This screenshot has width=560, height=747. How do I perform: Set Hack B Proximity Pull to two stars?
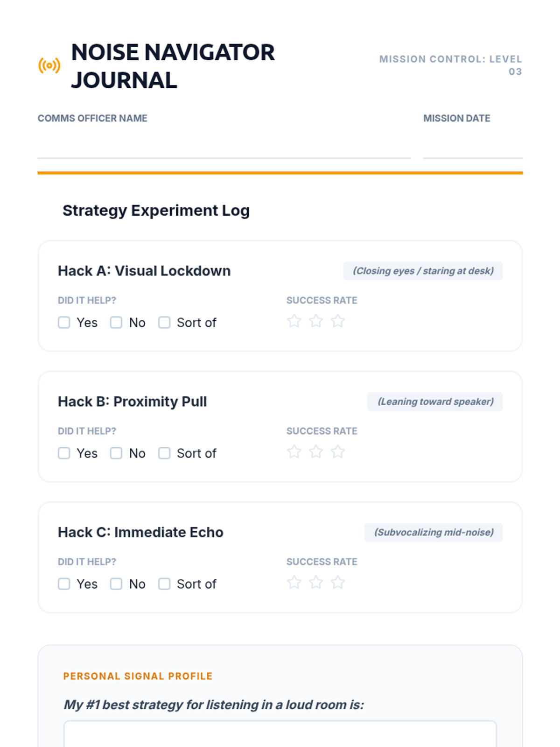click(x=316, y=452)
